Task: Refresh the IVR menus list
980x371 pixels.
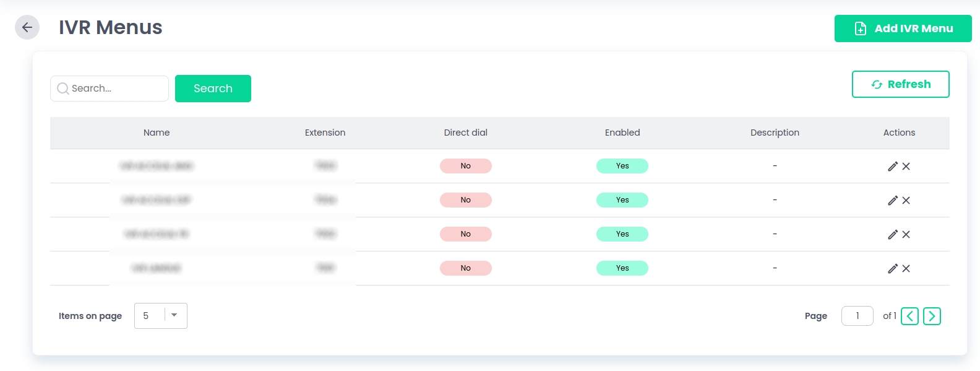Action: [x=900, y=84]
